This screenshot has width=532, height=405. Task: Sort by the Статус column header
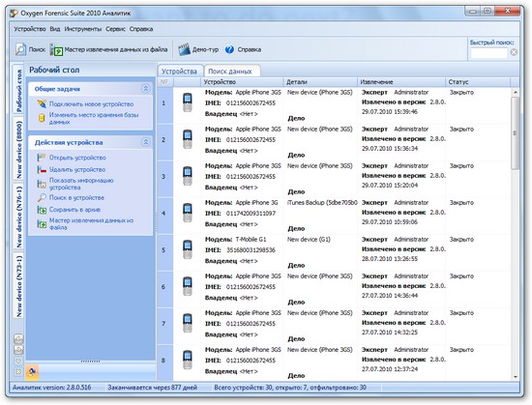click(478, 82)
